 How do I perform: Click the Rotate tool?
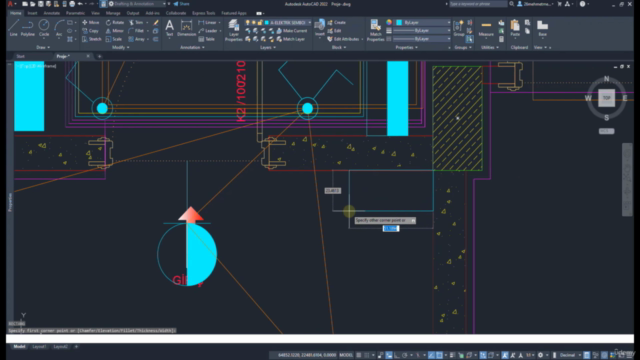[x=115, y=22]
